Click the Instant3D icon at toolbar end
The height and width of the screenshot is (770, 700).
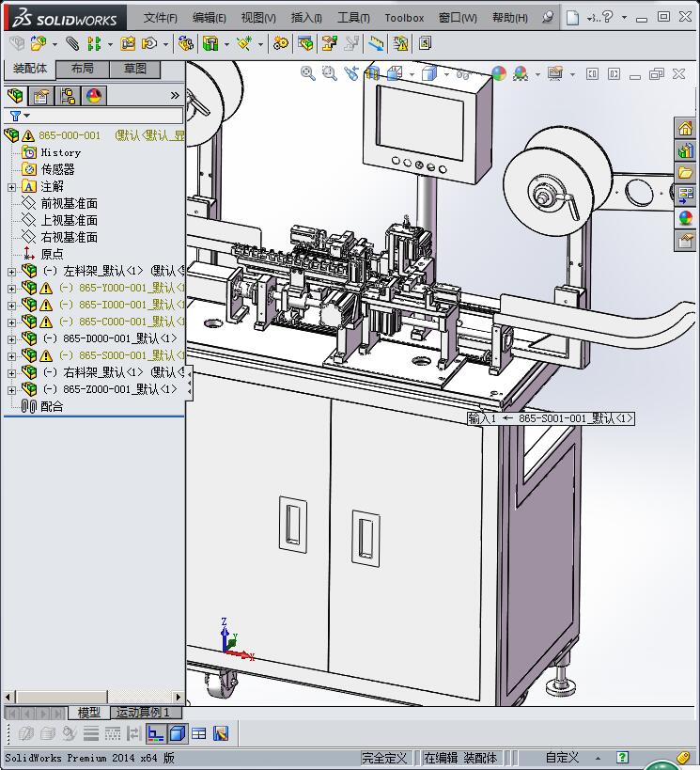coord(425,43)
